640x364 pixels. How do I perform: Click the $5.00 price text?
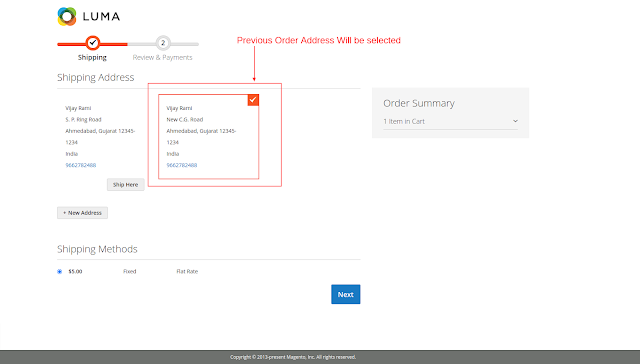[x=76, y=271]
